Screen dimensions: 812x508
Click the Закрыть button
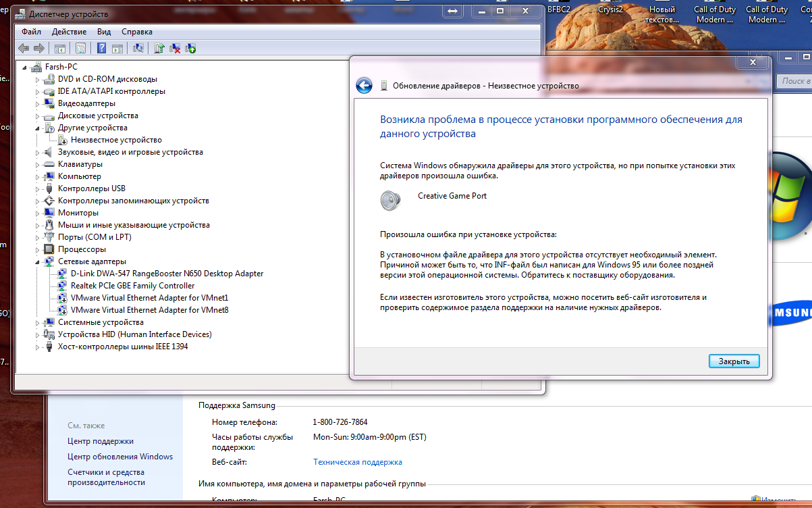click(x=734, y=361)
